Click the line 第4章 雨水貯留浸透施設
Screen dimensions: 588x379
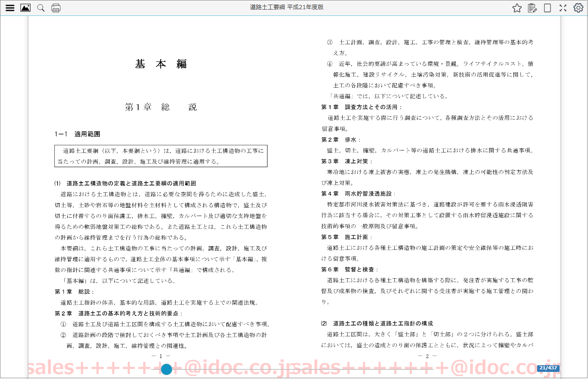point(358,194)
